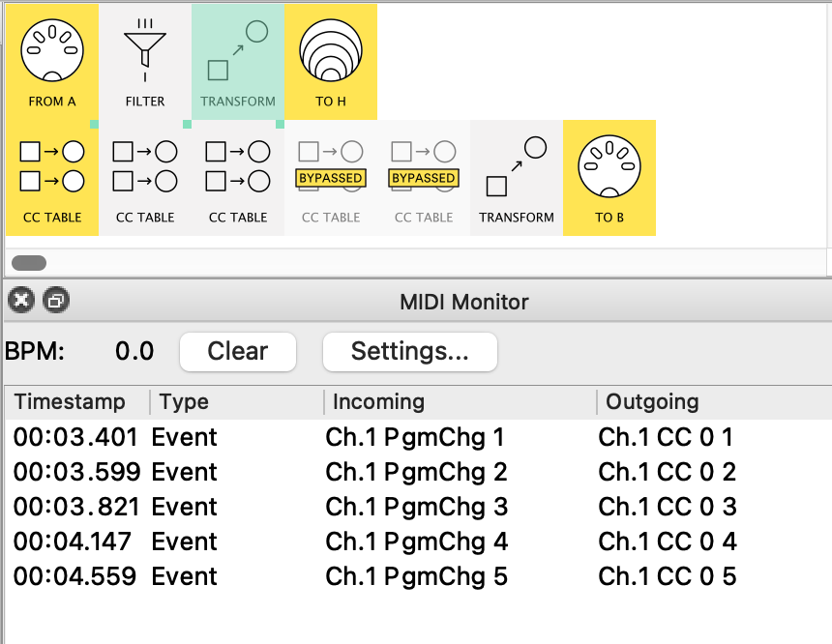The height and width of the screenshot is (644, 832).
Task: Click the third CC TABLE node in row
Action: click(238, 177)
